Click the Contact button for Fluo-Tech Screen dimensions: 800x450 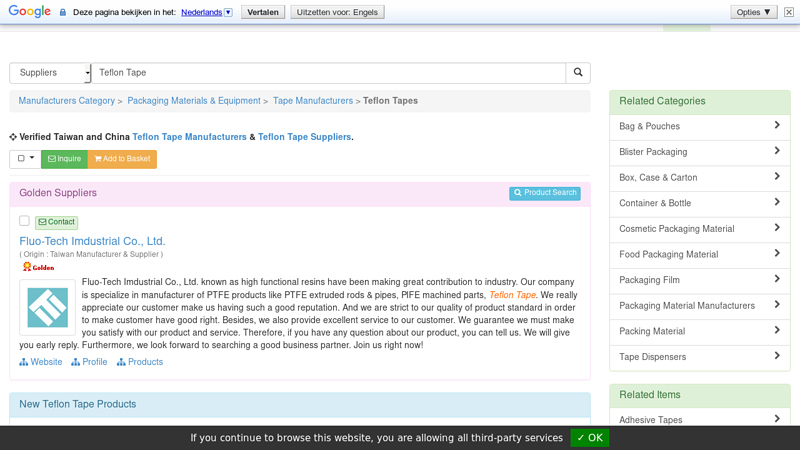coord(57,222)
